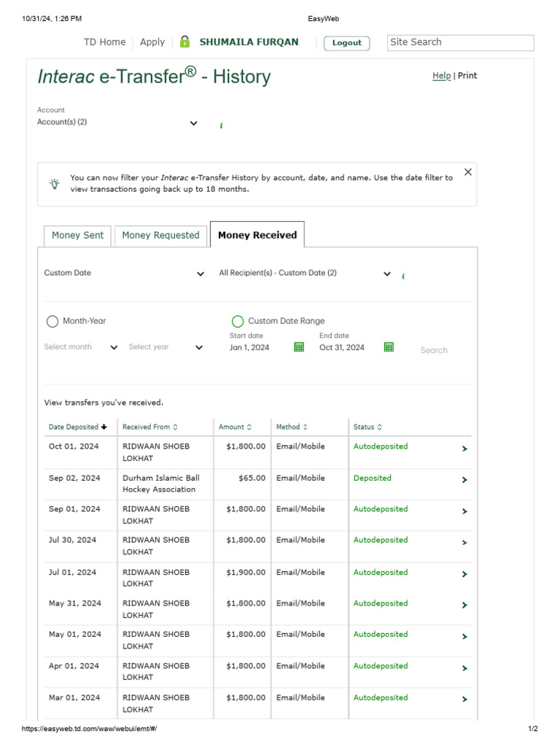The image size is (560, 747).
Task: Open details arrow for May 31, 2024 transfer
Action: pyautogui.click(x=464, y=605)
